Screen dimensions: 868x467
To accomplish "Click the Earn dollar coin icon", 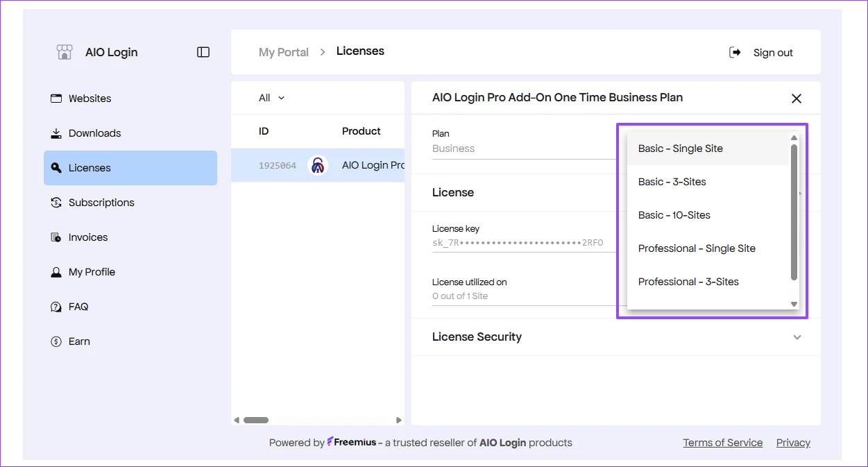I will (x=56, y=341).
